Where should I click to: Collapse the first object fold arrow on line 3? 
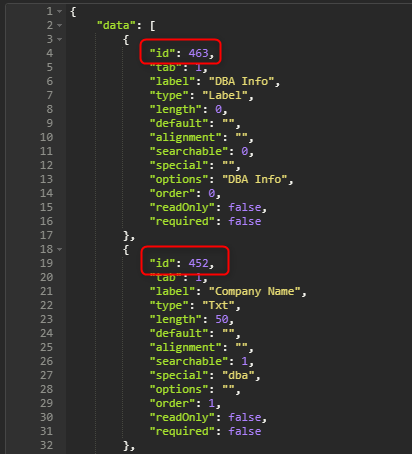click(x=59, y=40)
